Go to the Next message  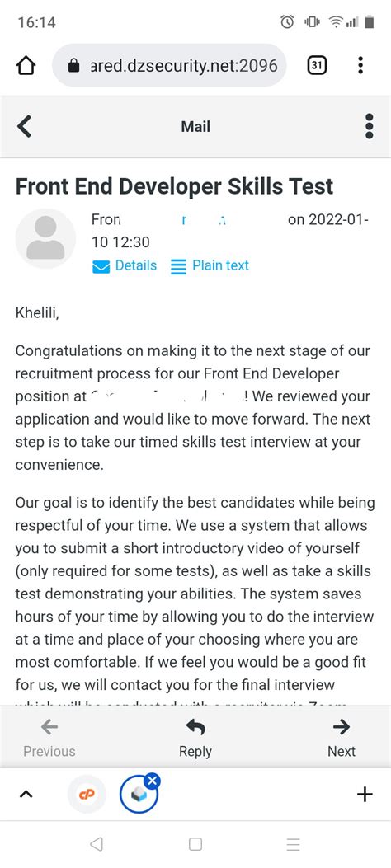tap(342, 738)
